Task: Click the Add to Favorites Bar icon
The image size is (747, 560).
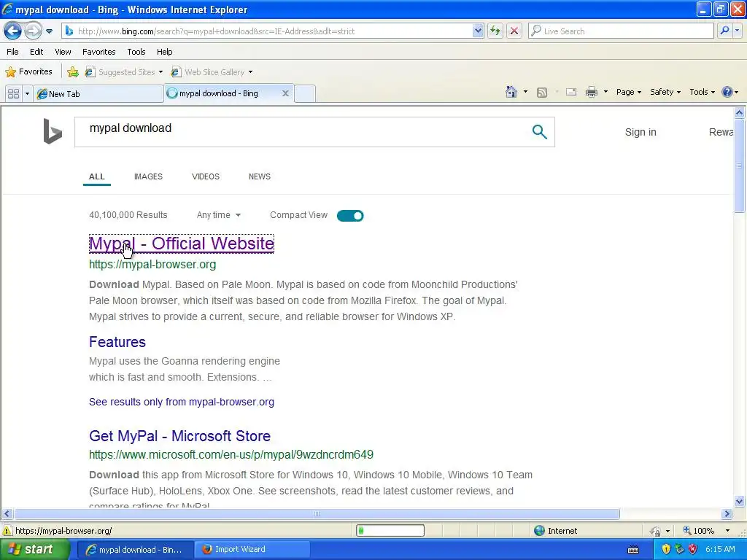Action: [x=73, y=72]
